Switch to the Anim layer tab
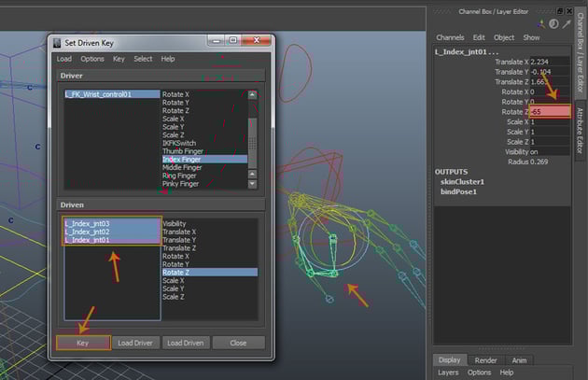The height and width of the screenshot is (380, 588). click(x=519, y=359)
